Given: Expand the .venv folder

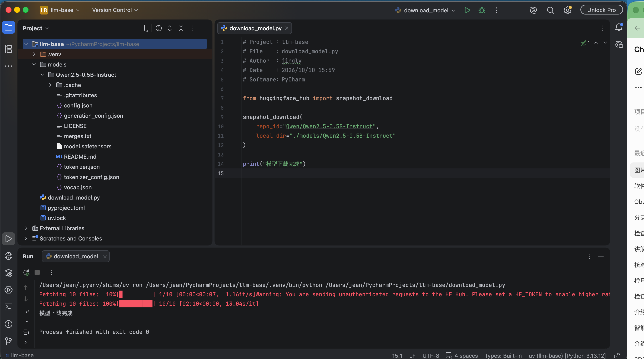Looking at the screenshot, I should click(x=34, y=54).
